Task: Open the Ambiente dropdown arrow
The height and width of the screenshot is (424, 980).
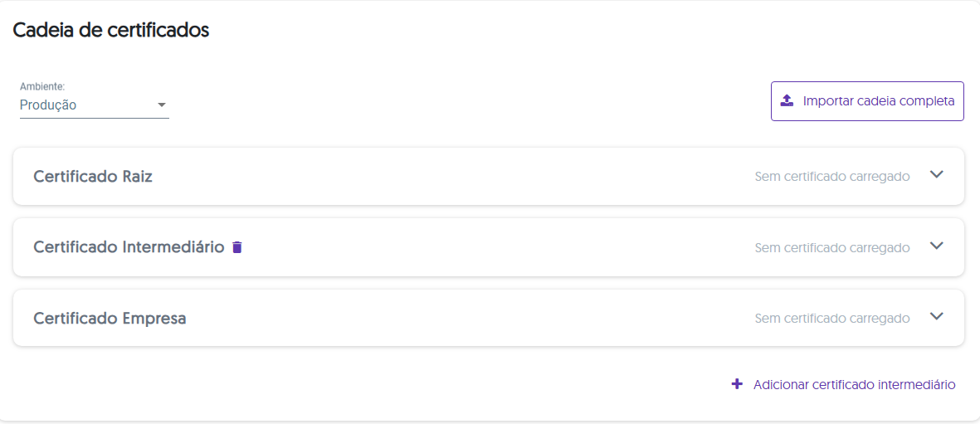Action: (x=162, y=105)
